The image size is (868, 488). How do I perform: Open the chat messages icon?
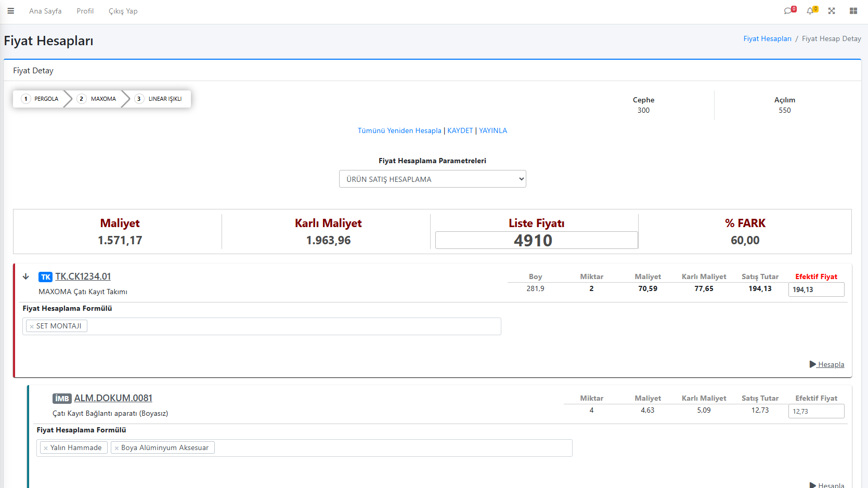[788, 11]
